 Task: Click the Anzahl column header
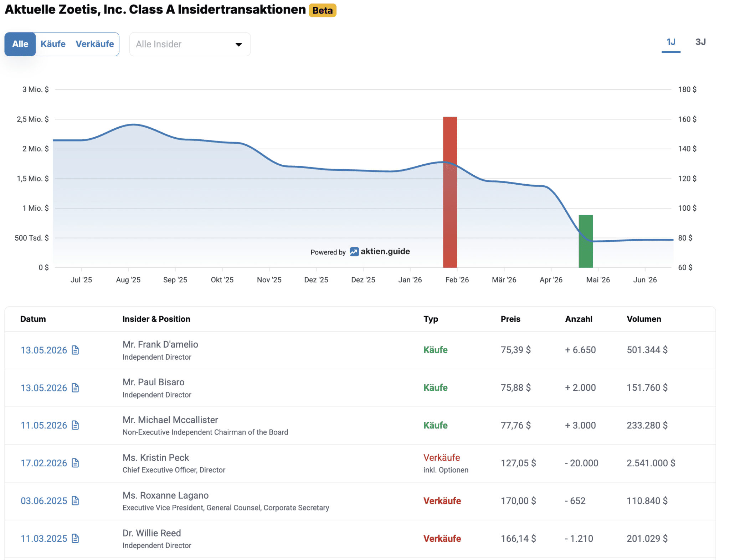[579, 319]
